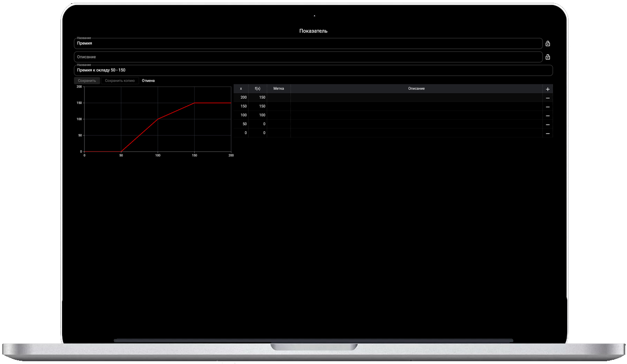The height and width of the screenshot is (364, 627).
Task: Click the Метка cell in the x=200 row
Action: tap(279, 97)
